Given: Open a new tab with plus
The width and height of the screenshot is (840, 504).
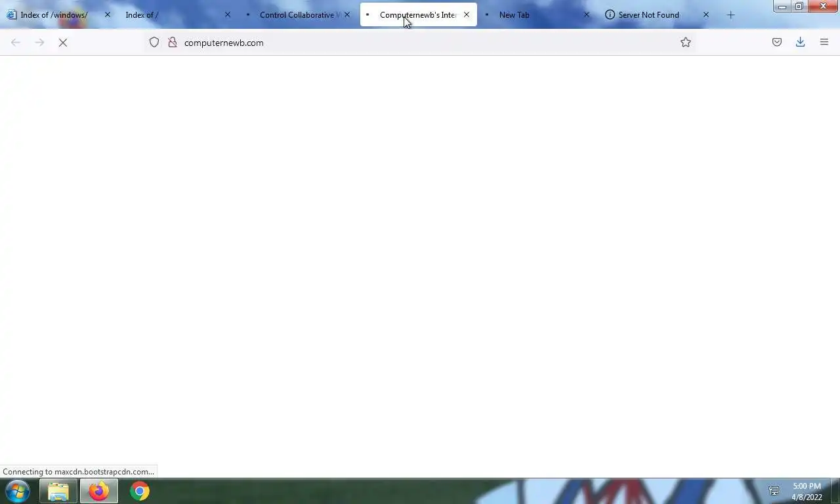Looking at the screenshot, I should coord(730,15).
